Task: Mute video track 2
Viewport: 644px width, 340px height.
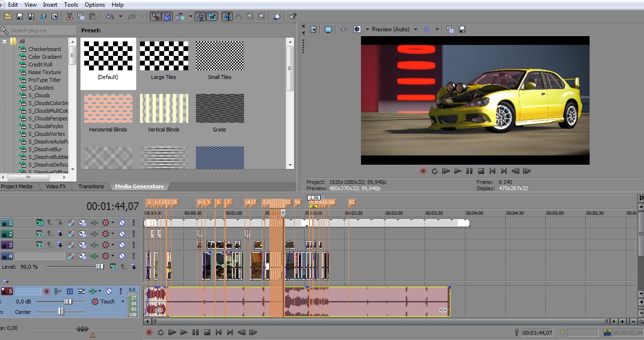Action: pos(122,234)
